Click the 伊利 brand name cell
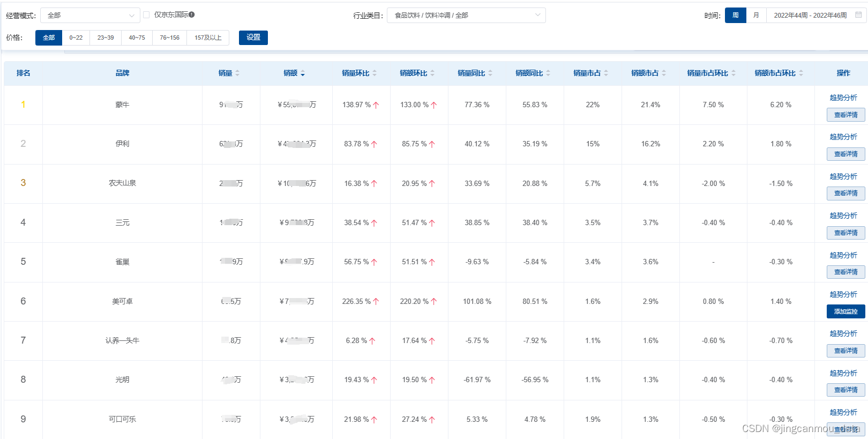Screen dimensions: 868x439 [122, 144]
